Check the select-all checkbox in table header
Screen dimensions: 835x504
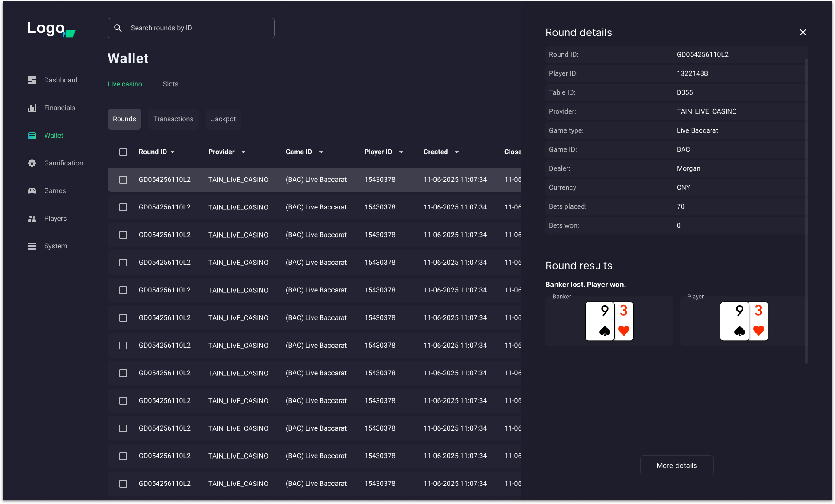(123, 152)
